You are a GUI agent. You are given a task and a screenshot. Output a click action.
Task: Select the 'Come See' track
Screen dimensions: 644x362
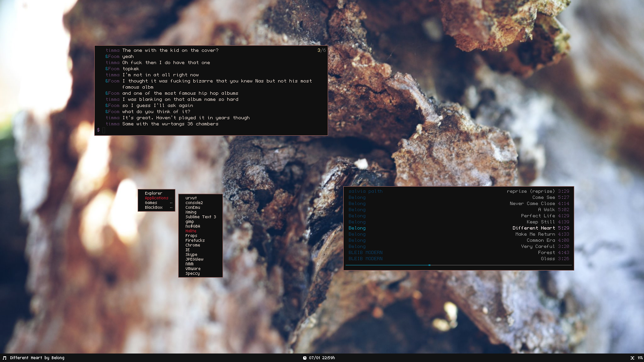544,197
